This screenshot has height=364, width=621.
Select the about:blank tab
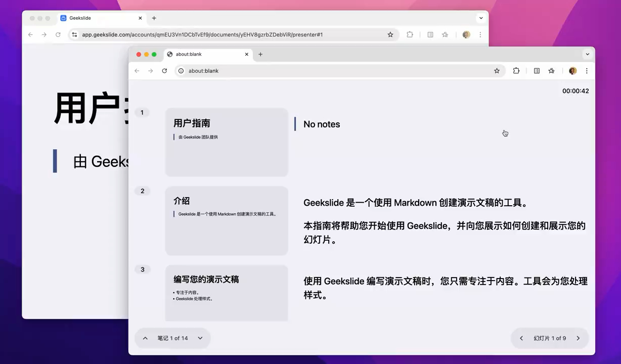pos(208,54)
